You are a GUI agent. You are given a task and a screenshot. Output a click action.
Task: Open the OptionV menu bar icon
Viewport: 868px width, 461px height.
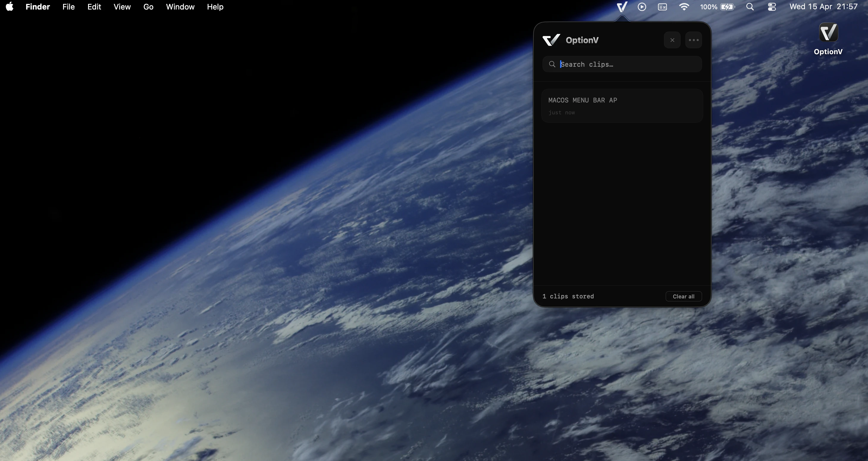[x=622, y=7]
